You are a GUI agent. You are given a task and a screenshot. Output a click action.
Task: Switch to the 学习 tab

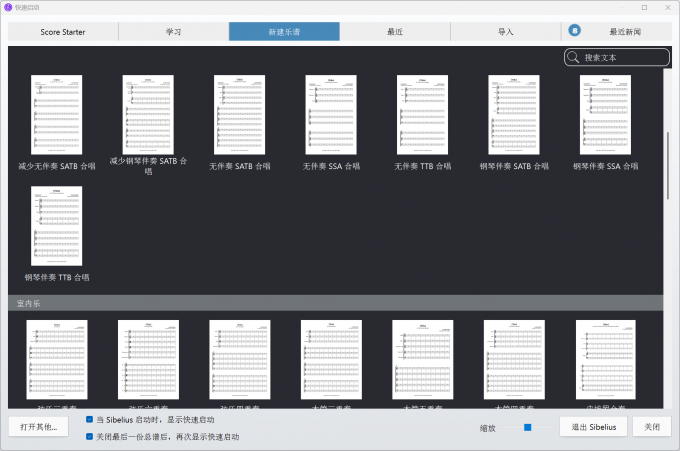click(x=173, y=32)
